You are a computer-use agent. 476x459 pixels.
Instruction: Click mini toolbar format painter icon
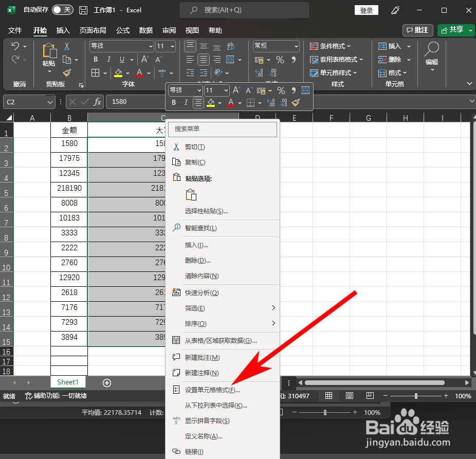(296, 103)
